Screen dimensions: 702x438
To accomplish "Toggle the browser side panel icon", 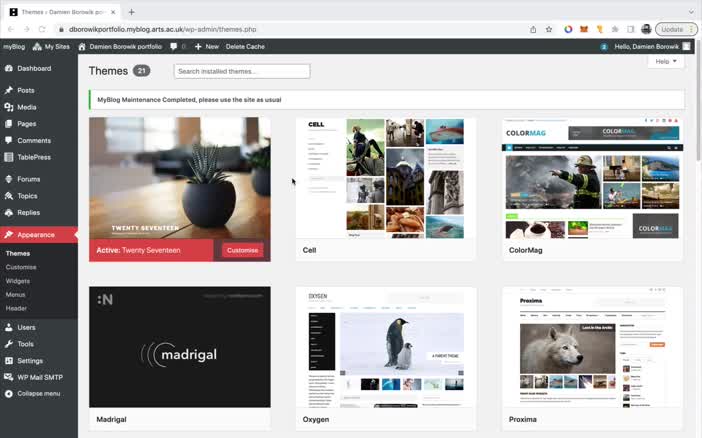I will coord(630,29).
